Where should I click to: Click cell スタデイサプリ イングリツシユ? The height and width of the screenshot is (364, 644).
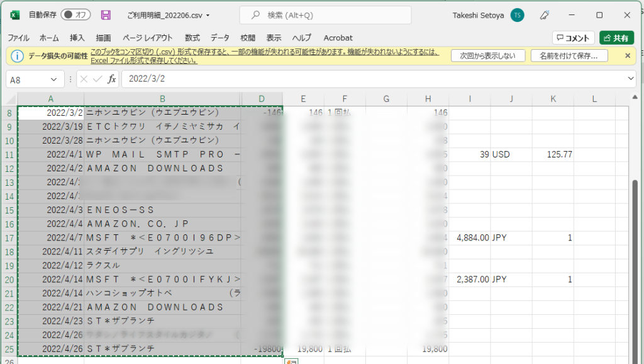(x=163, y=252)
